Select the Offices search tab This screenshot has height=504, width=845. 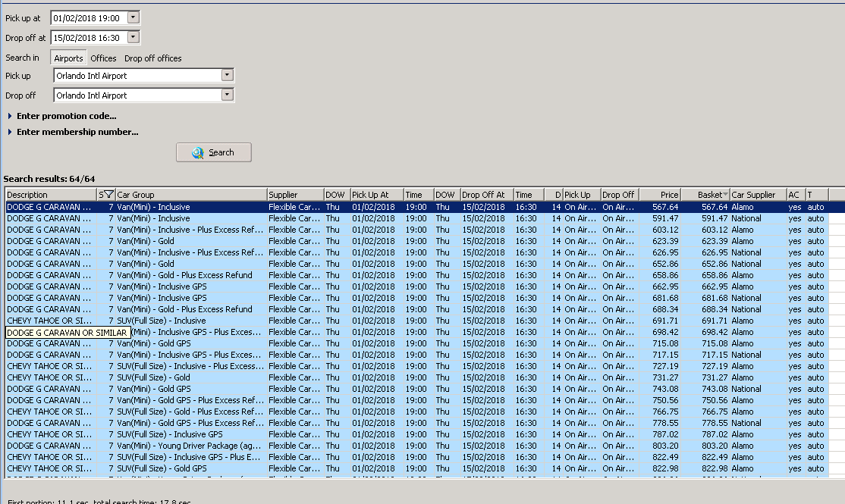[103, 58]
